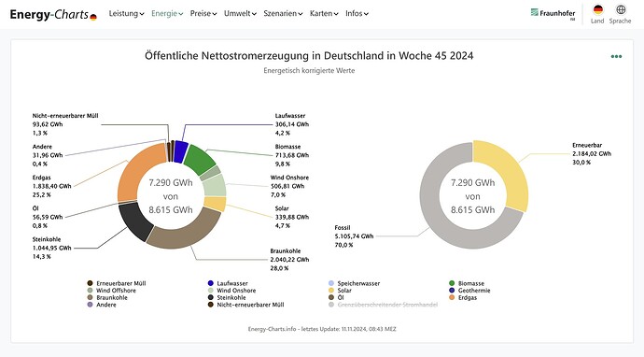Screen dimensions: 644x357
Task: Toggle Biomasse legend entry
Action: pyautogui.click(x=467, y=283)
